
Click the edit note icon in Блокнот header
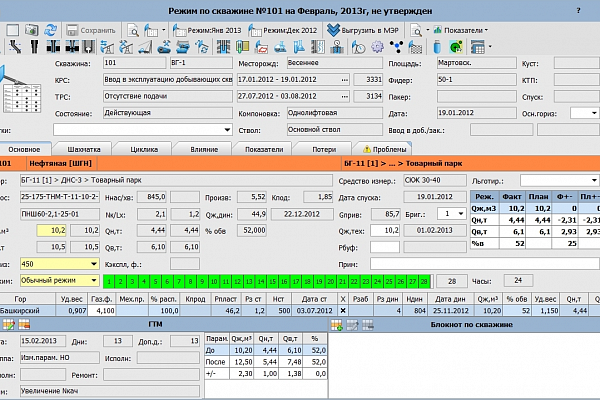(x=352, y=325)
